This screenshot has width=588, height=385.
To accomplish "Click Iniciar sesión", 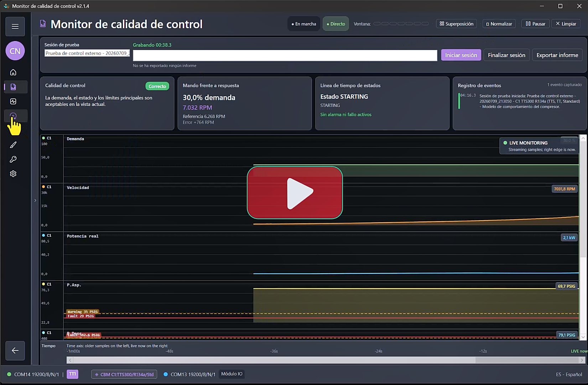I will (461, 55).
